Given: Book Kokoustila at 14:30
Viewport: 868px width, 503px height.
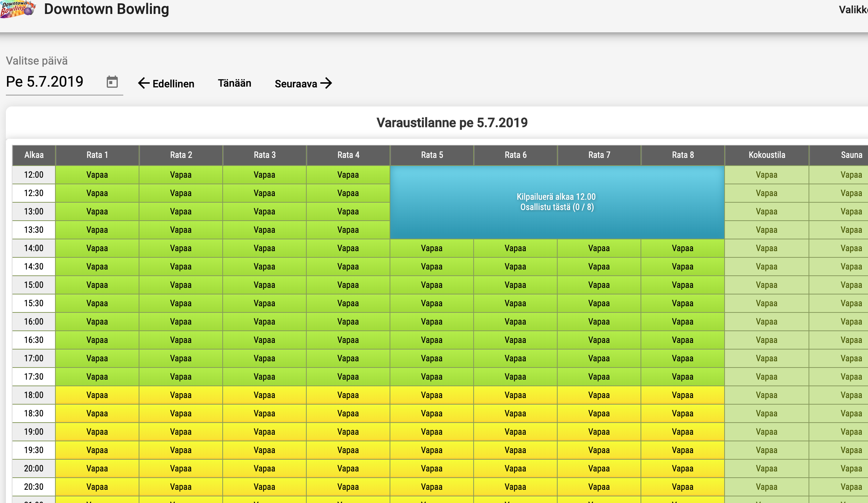Looking at the screenshot, I should coord(767,267).
